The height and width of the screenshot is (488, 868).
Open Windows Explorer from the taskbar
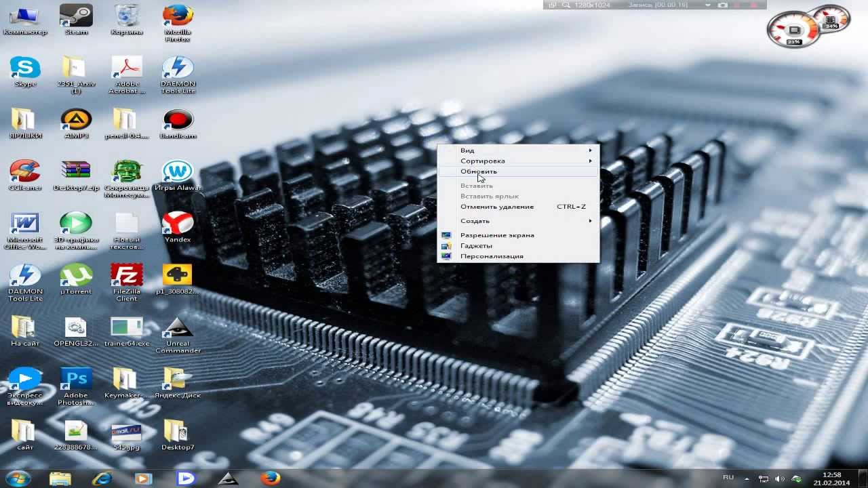(x=60, y=478)
